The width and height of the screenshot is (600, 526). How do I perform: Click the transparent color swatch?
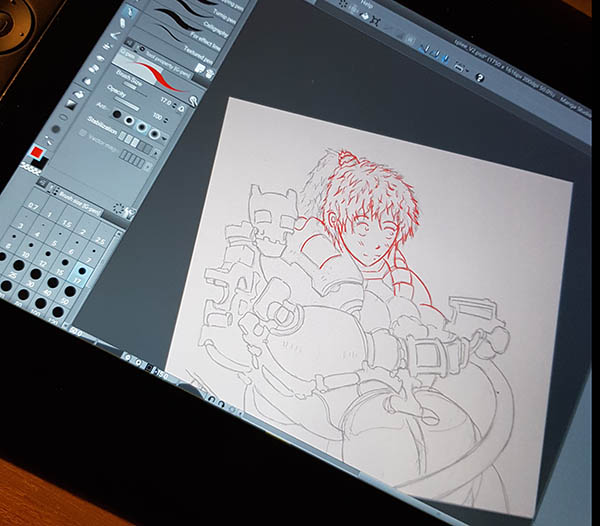click(x=28, y=167)
